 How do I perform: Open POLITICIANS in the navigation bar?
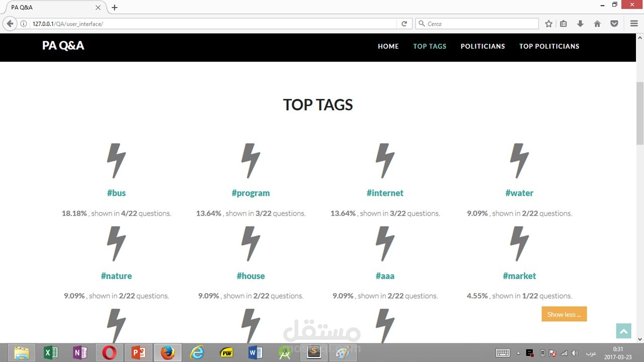tap(483, 46)
